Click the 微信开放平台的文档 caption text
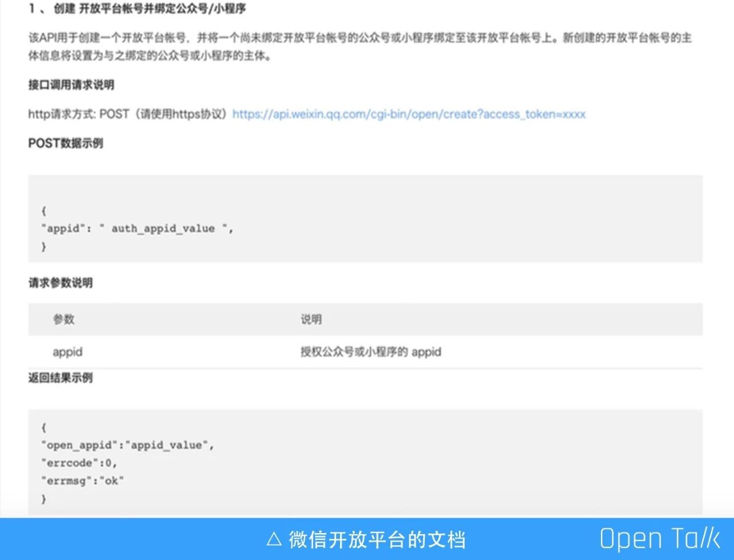Image resolution: width=734 pixels, height=560 pixels. pyautogui.click(x=377, y=539)
